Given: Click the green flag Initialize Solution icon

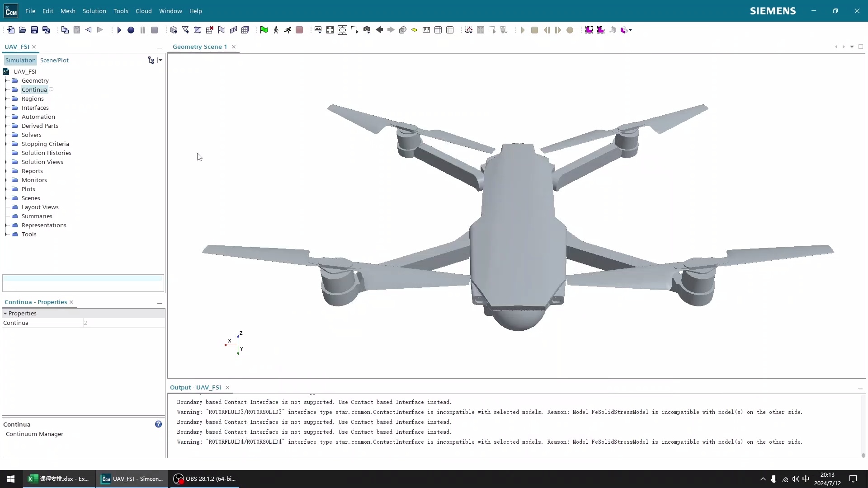Looking at the screenshot, I should coord(264,30).
